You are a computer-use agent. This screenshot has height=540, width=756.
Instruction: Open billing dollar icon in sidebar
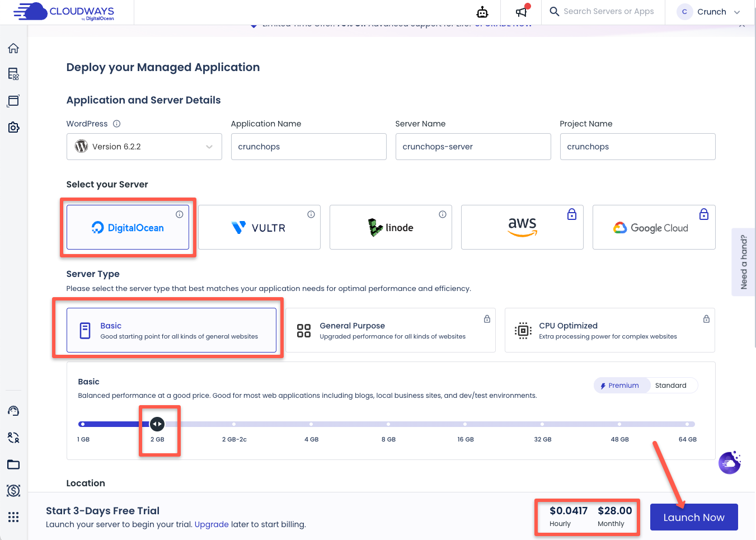13,491
